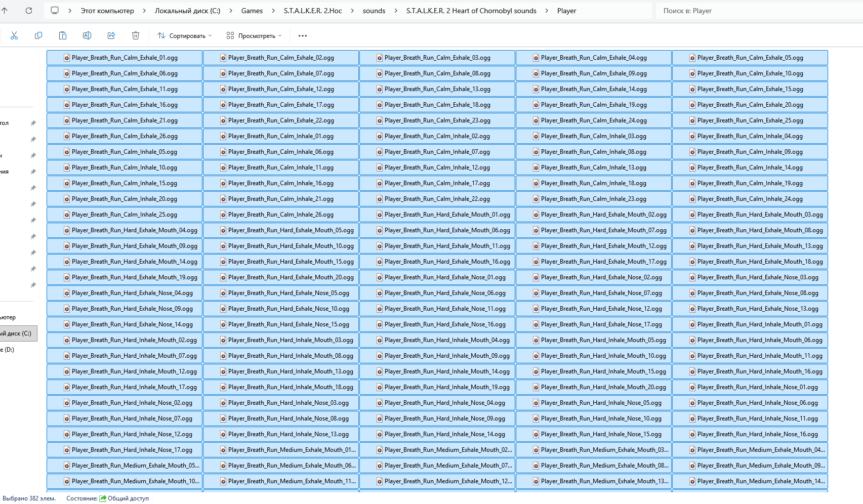Select the file Player_Breath_Run_Hard_Exhale_Nose_12.ogg
The height and width of the screenshot is (504, 863).
coord(594,309)
